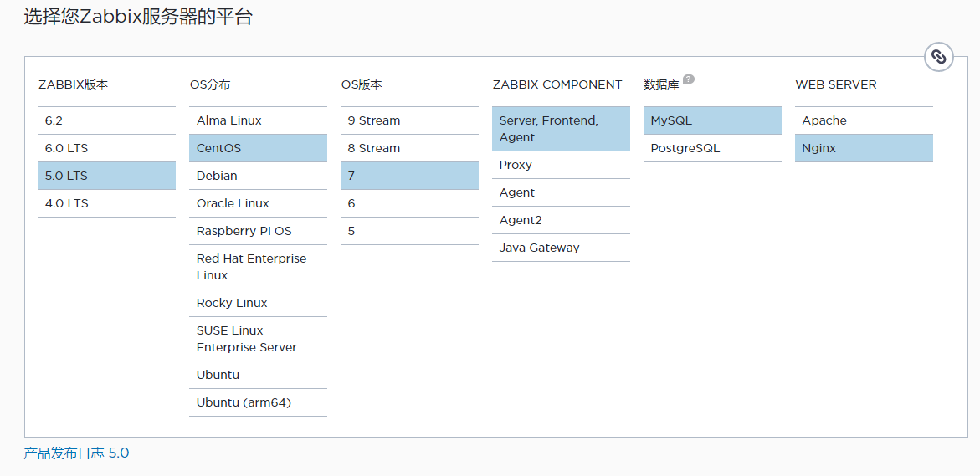Select Zabbix version 6.0 LTS
The height and width of the screenshot is (476, 980).
(107, 148)
